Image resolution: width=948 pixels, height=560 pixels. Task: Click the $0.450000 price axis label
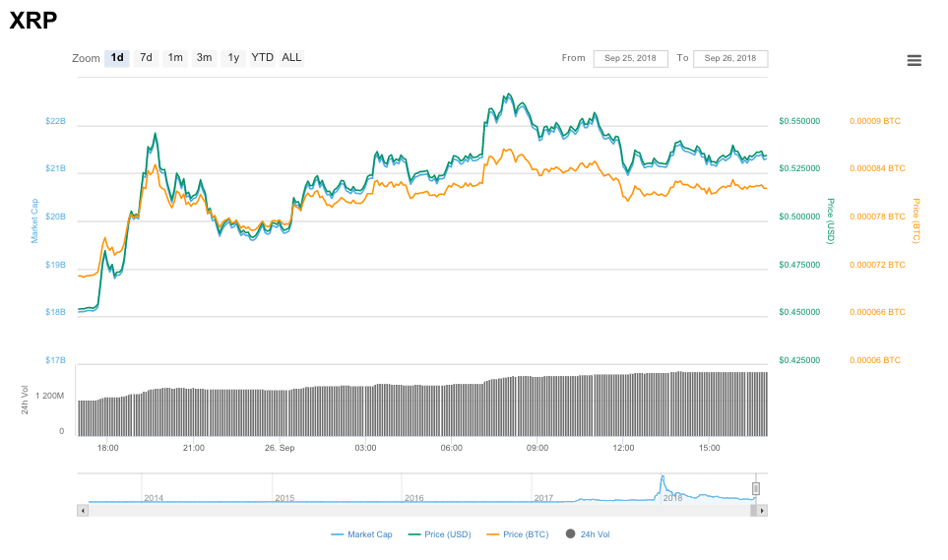(799, 312)
